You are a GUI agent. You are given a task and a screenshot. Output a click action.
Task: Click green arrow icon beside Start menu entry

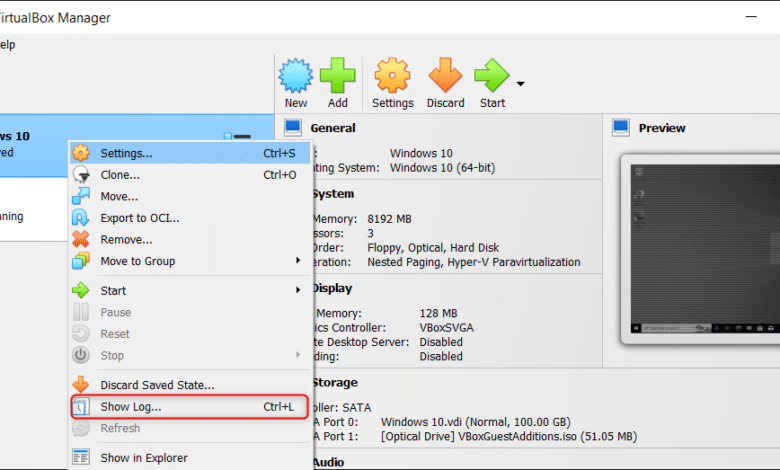pos(81,290)
